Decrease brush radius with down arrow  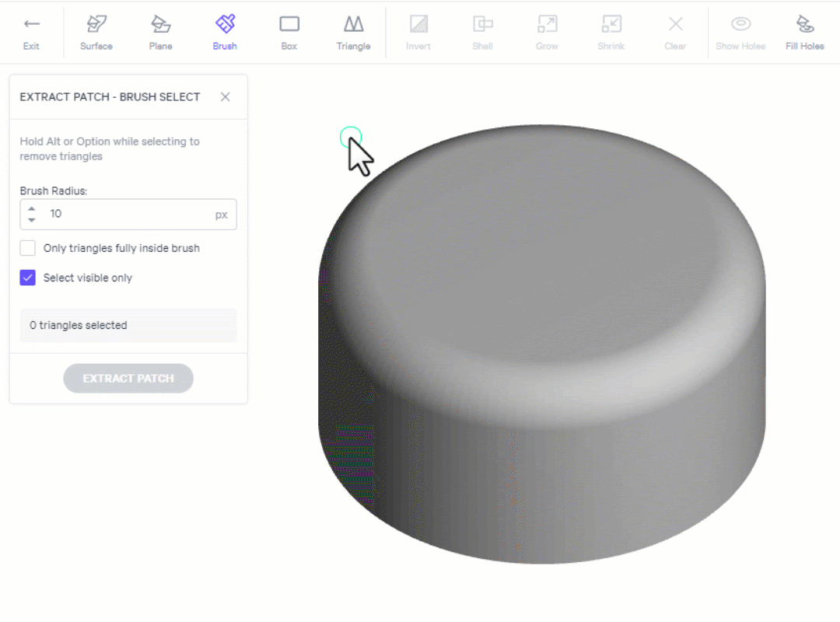[x=32, y=220]
